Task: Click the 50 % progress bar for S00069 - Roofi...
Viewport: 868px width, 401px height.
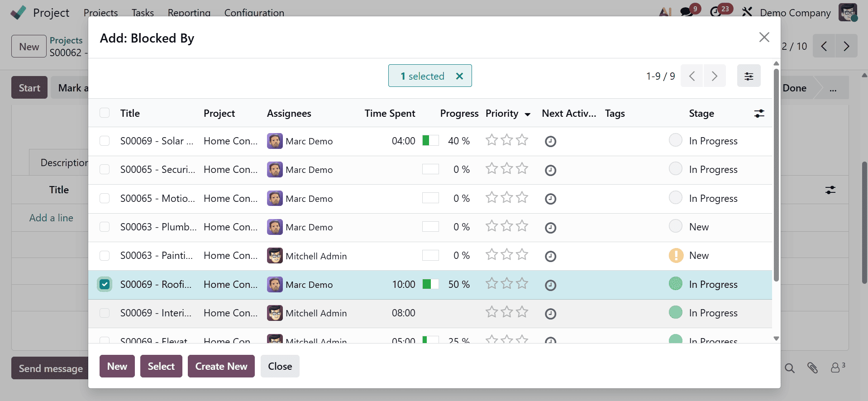Action: tap(430, 284)
